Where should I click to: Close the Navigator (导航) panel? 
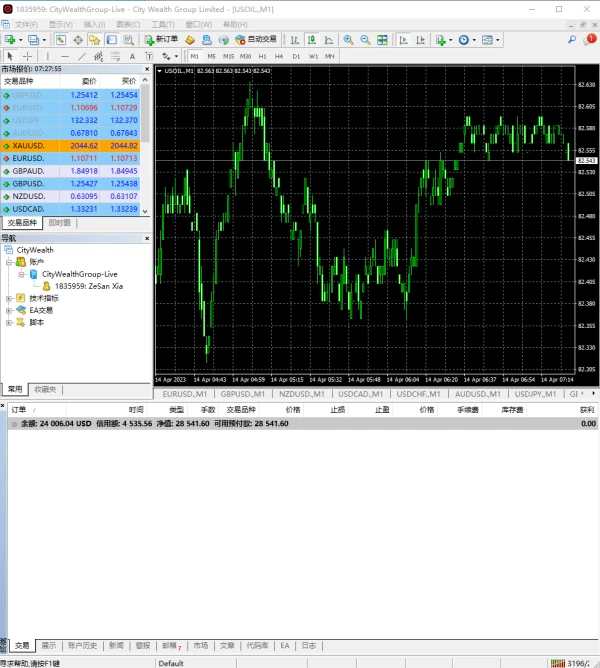pos(146,238)
